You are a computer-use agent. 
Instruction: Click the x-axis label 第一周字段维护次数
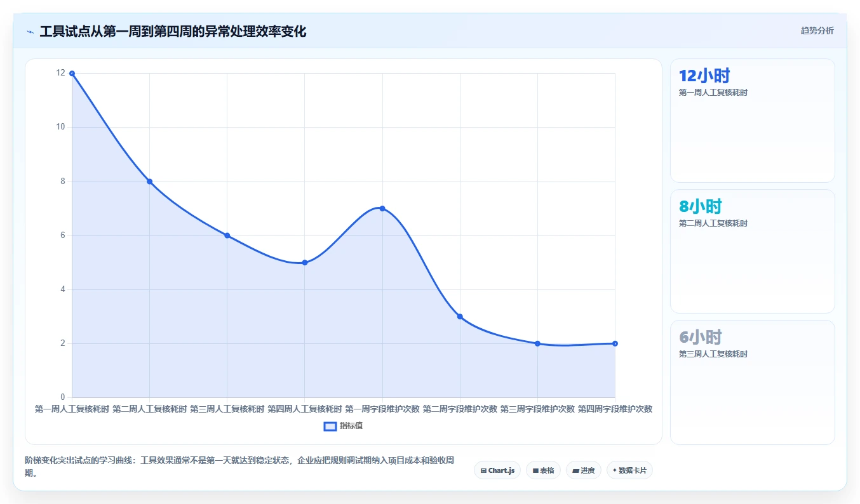(x=382, y=409)
